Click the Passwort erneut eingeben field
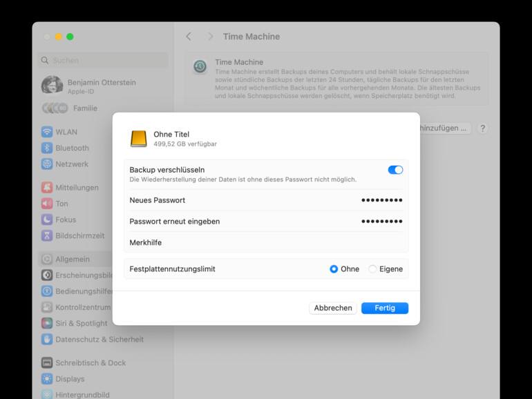 [x=266, y=222]
